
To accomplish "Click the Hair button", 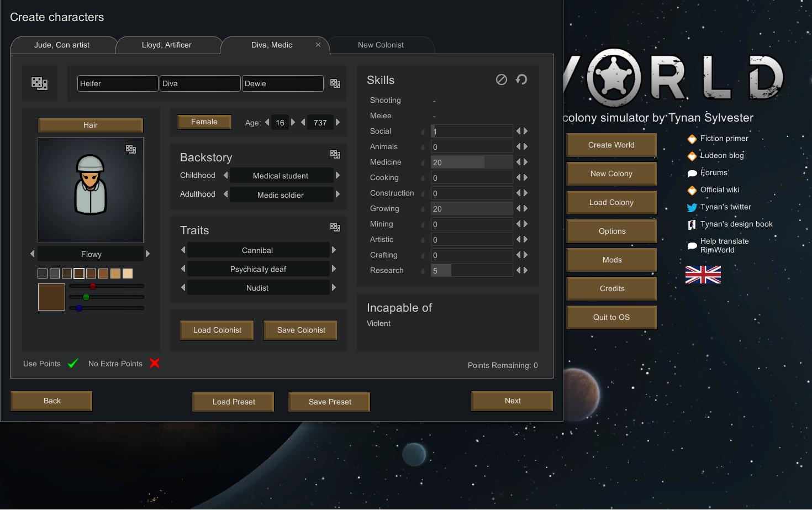I will click(91, 125).
